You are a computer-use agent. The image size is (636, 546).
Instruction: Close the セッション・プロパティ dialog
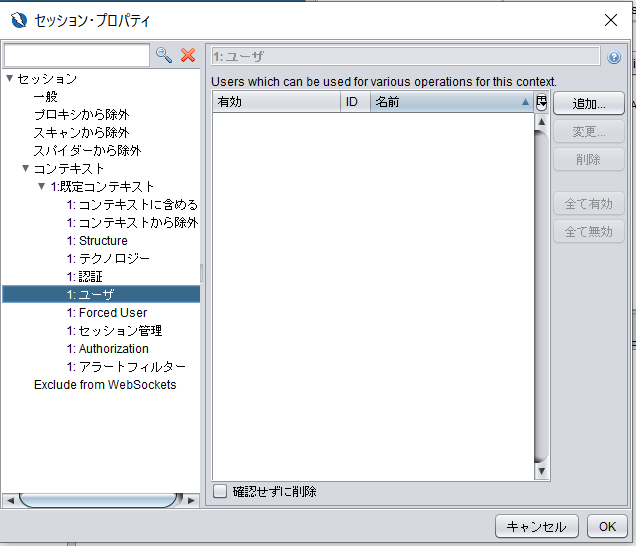(610, 20)
